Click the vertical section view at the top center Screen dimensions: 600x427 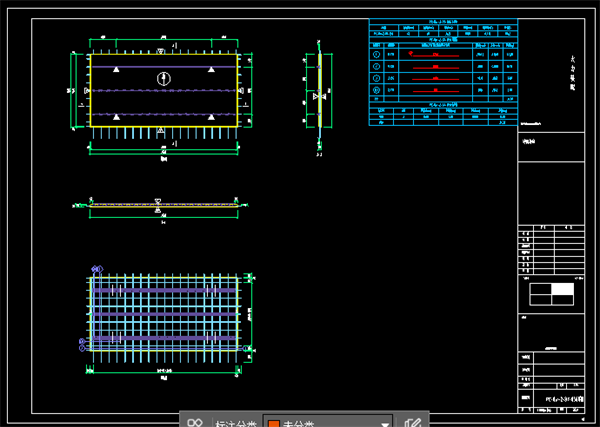(319, 96)
